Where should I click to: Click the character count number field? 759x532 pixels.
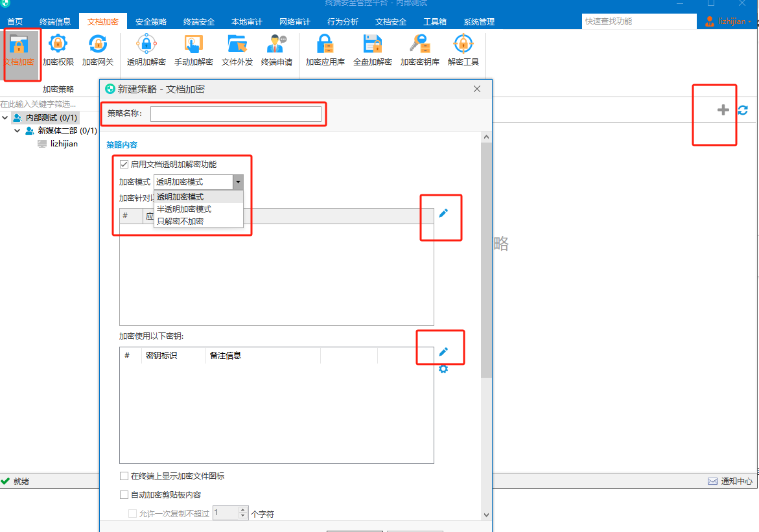(x=226, y=513)
